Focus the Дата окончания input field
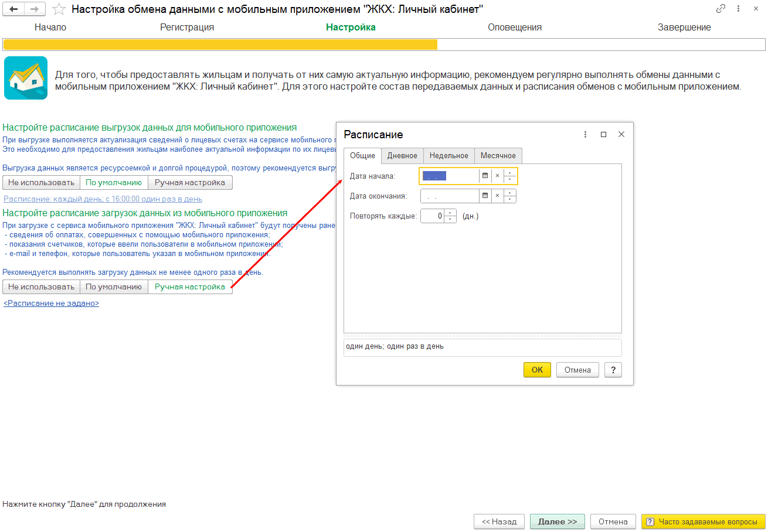 tap(450, 196)
